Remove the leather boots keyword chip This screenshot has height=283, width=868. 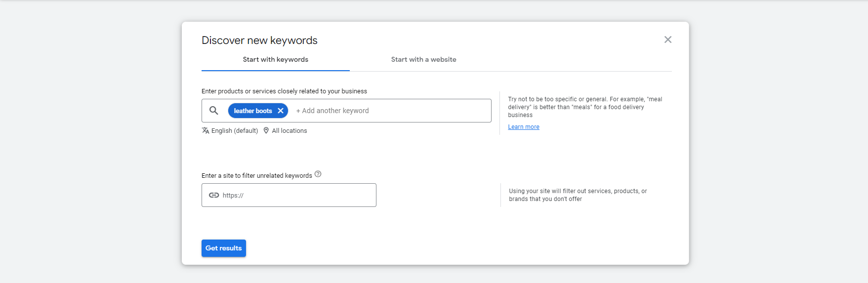coord(281,111)
